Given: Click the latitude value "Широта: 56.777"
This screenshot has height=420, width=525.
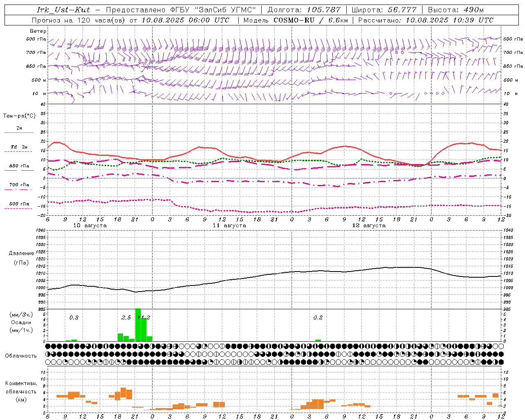Looking at the screenshot, I should [384, 10].
